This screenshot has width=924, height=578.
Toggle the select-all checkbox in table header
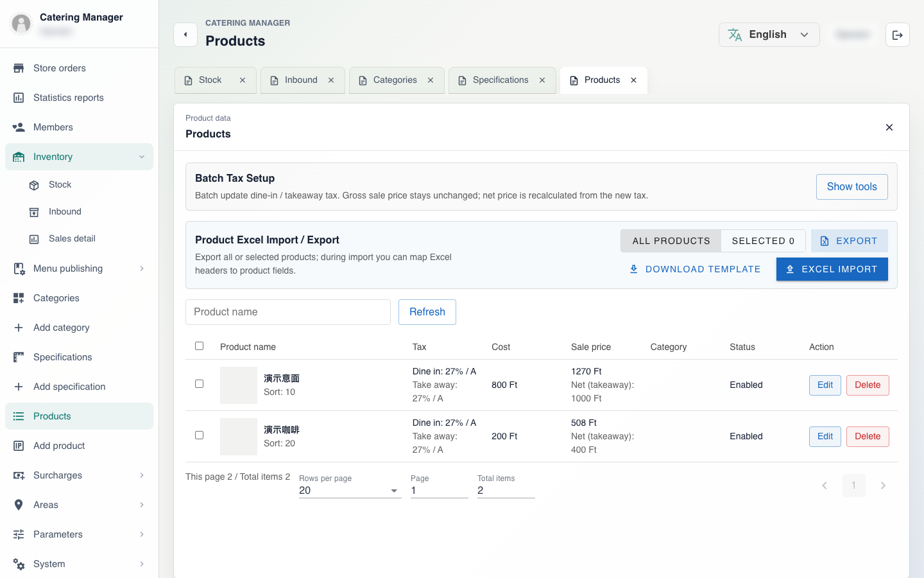pyautogui.click(x=199, y=346)
